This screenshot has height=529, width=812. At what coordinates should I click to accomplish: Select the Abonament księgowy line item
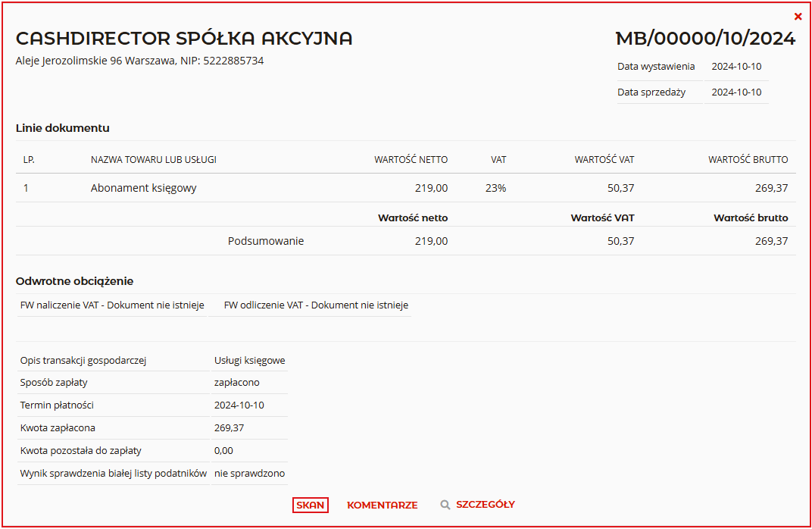tap(143, 188)
